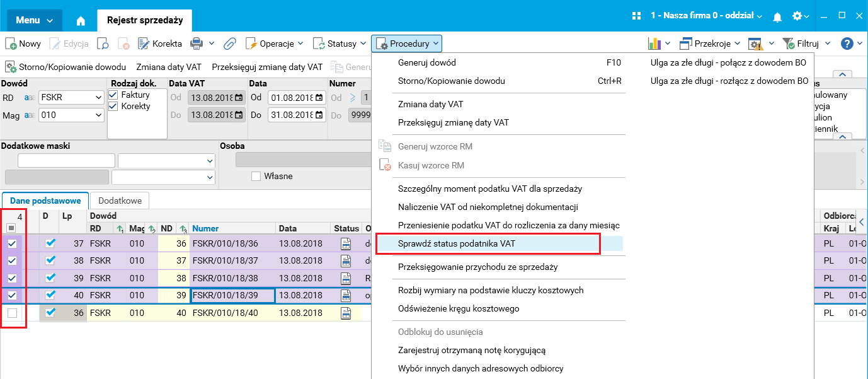Open the RD FSKR dropdown
Screen dimensions: 868x379
tap(71, 98)
